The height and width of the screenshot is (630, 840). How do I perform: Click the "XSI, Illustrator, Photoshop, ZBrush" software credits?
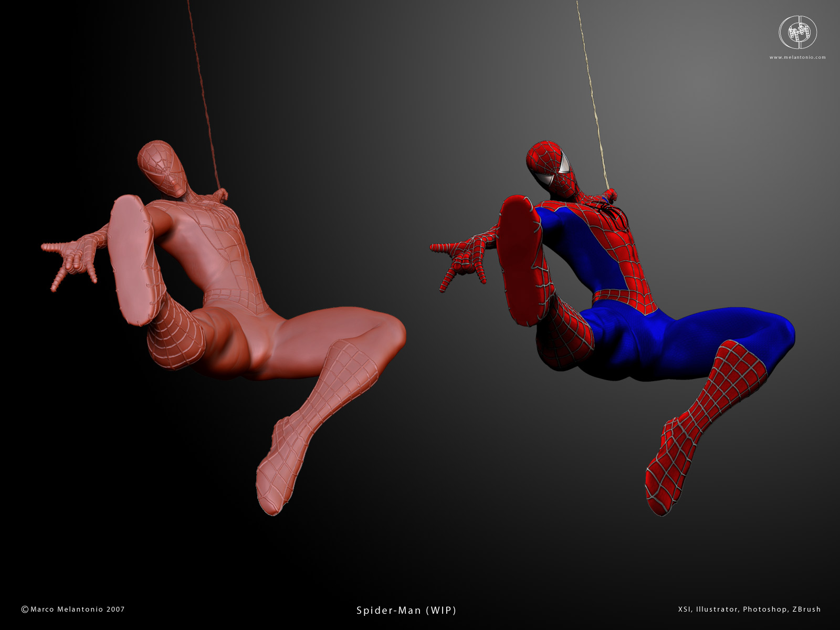click(x=749, y=609)
